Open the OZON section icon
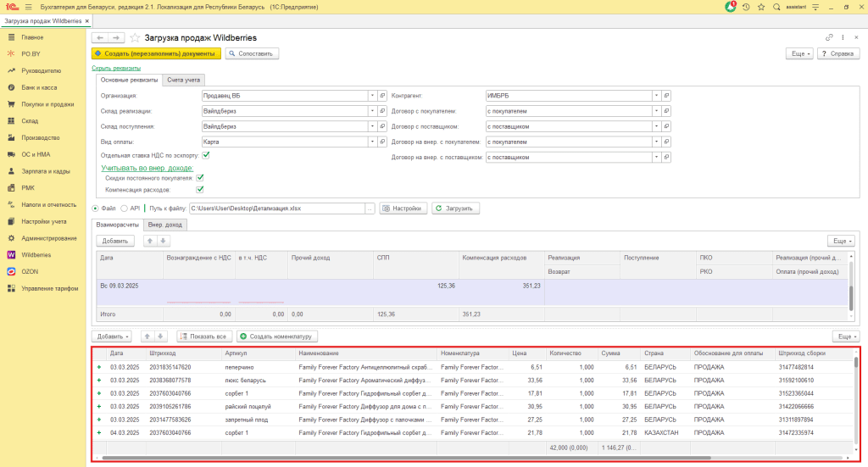 11,271
